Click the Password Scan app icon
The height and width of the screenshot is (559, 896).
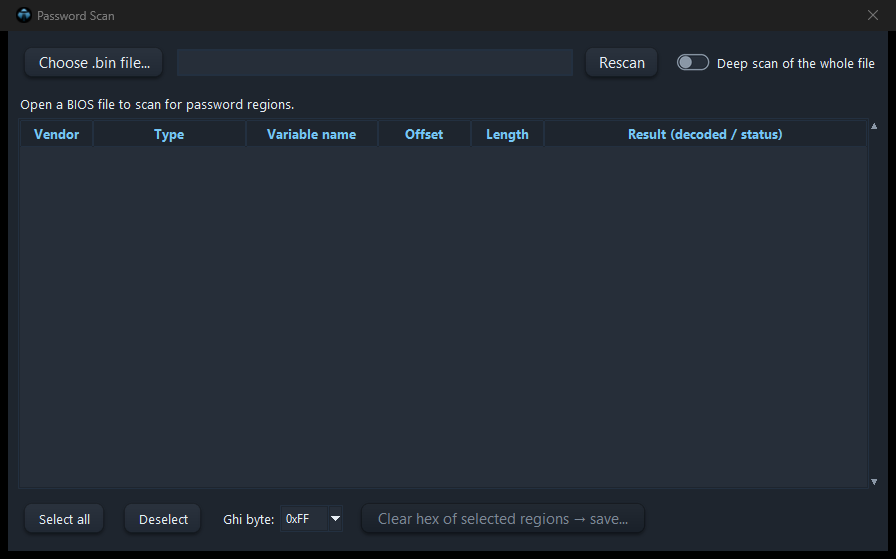[23, 15]
